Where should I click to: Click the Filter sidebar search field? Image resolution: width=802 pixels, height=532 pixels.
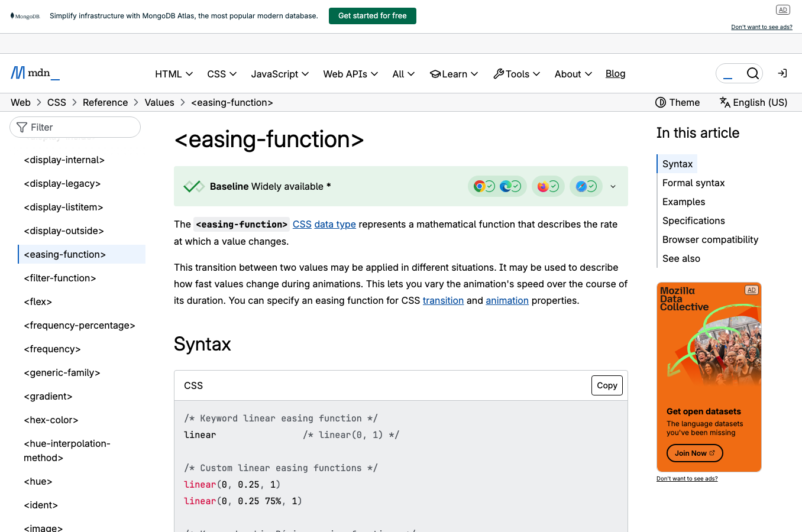click(75, 126)
